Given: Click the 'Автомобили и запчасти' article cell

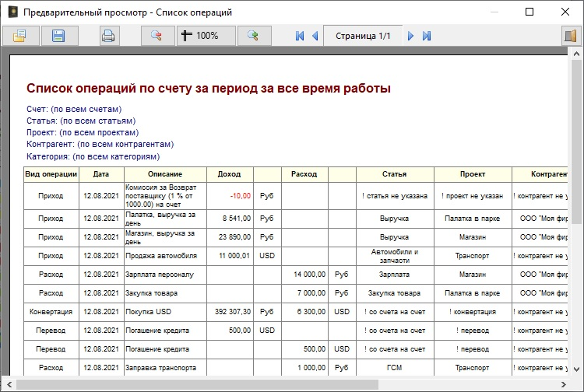Looking at the screenshot, I should point(395,256).
